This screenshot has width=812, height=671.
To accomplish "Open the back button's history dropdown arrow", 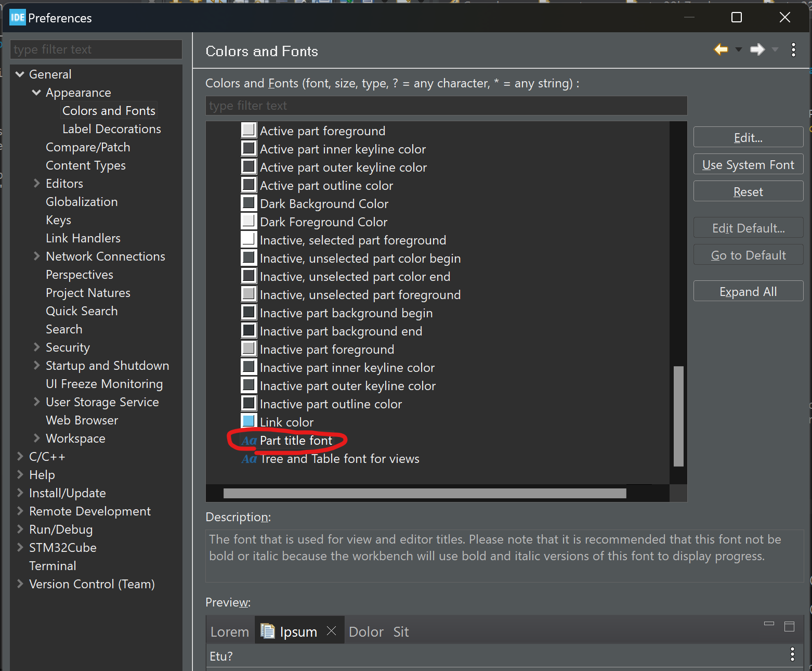I will click(x=738, y=50).
